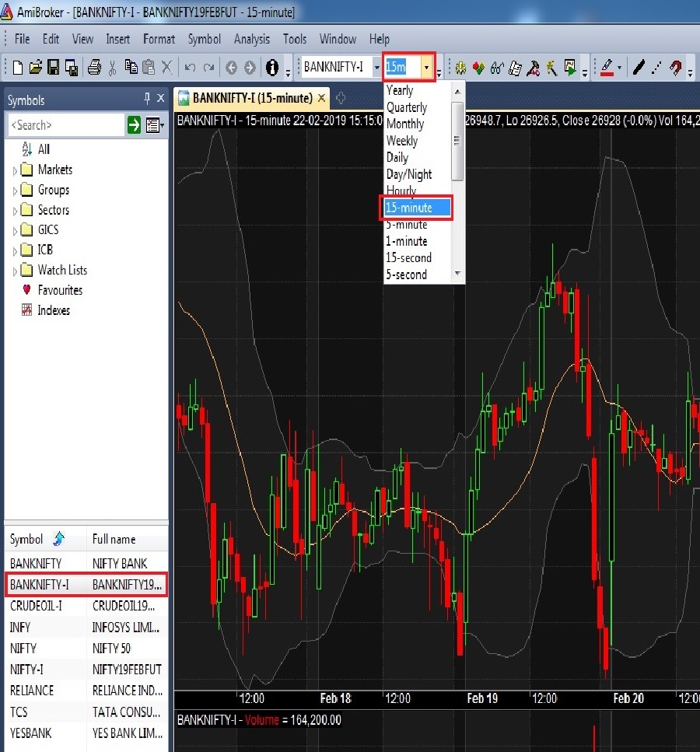Open the Format menu
Screen dimensions: 700x752
click(x=159, y=39)
